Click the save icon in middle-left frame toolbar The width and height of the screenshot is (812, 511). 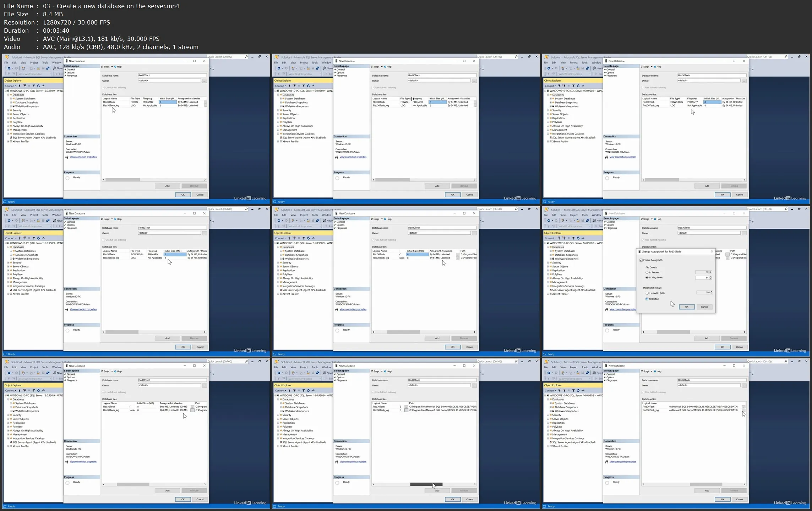coord(43,221)
